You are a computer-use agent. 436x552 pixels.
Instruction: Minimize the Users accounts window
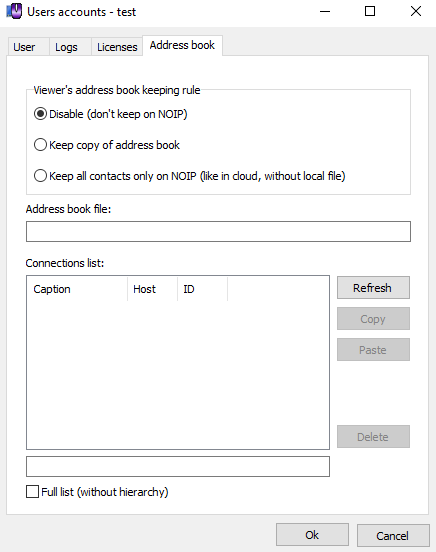click(325, 12)
